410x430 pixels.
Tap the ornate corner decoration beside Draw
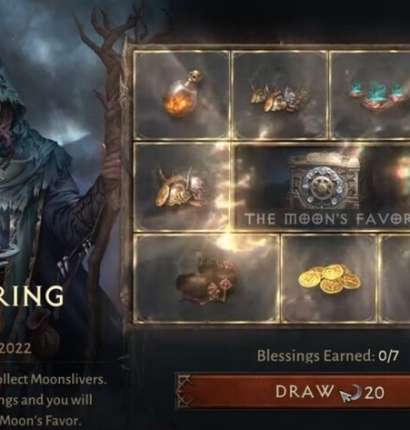[x=184, y=392]
